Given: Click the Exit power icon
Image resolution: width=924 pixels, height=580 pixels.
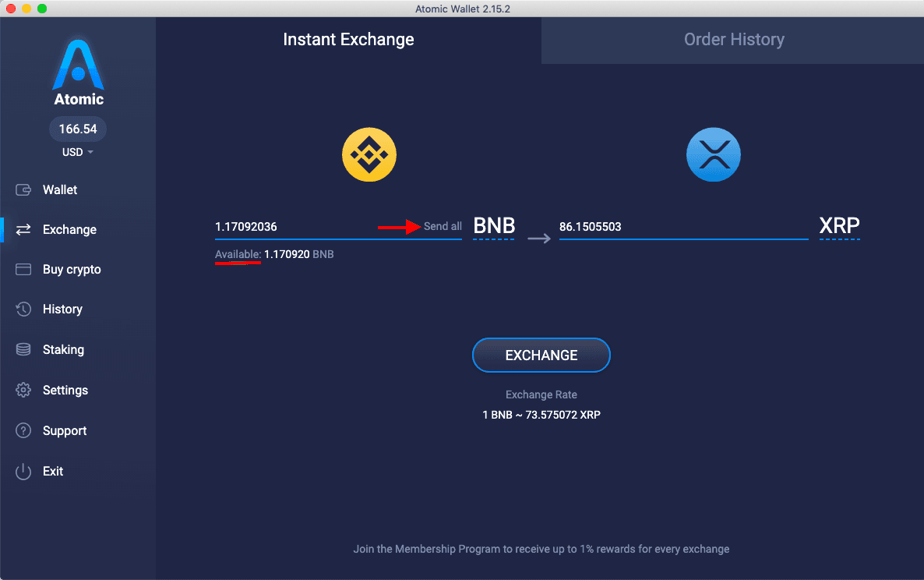Looking at the screenshot, I should 23,471.
